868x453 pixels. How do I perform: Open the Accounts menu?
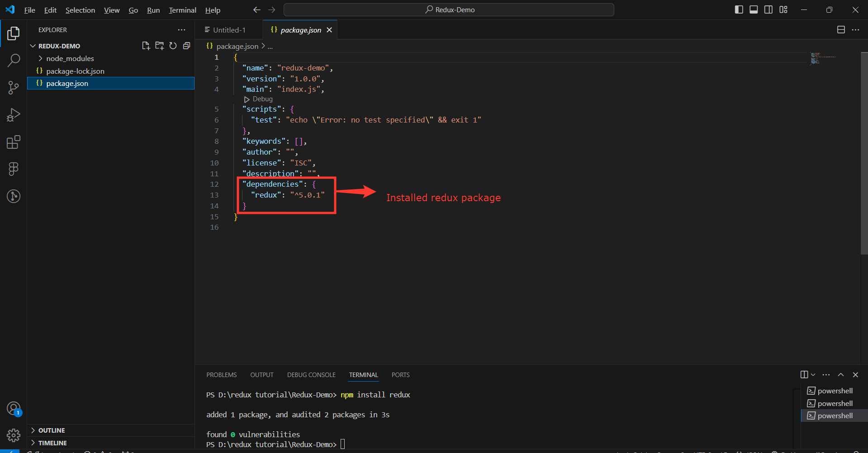pos(14,409)
